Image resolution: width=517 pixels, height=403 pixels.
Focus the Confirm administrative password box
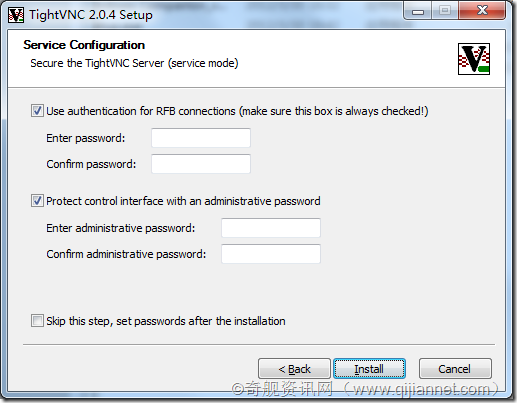(271, 254)
